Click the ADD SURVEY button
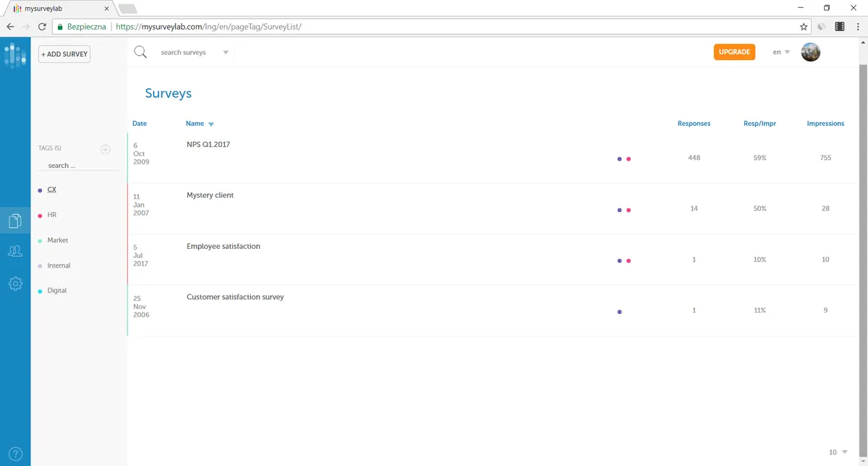The image size is (868, 466). click(64, 54)
